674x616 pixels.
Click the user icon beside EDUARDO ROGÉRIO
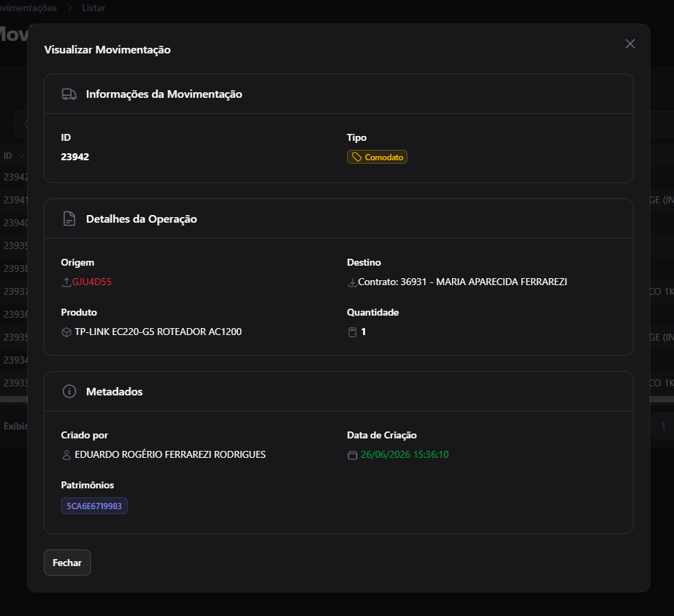[67, 455]
